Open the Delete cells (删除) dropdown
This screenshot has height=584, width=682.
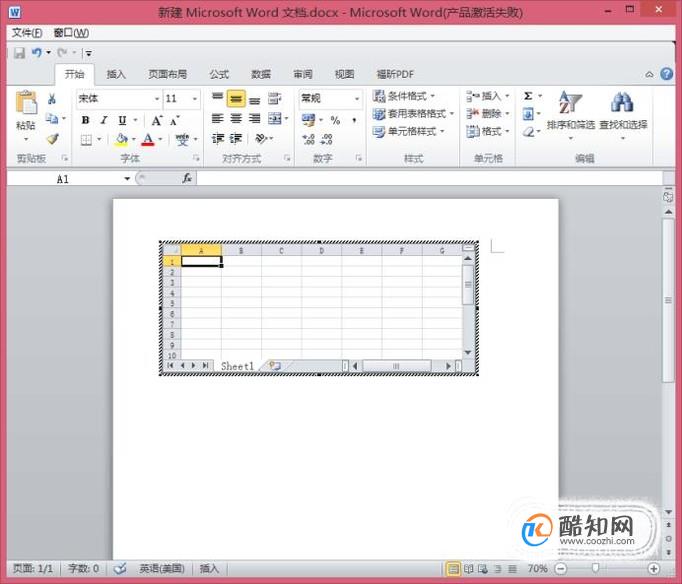tap(488, 114)
